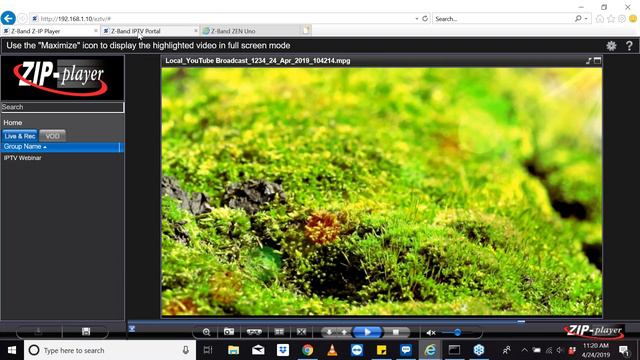Open ZIP-player settings gear
The height and width of the screenshot is (360, 640).
[x=611, y=46]
